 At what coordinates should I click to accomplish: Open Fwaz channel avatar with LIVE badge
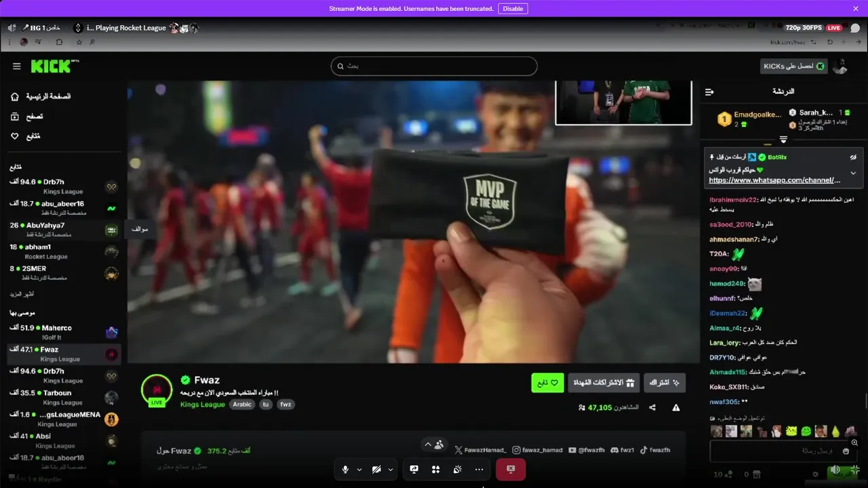click(157, 390)
